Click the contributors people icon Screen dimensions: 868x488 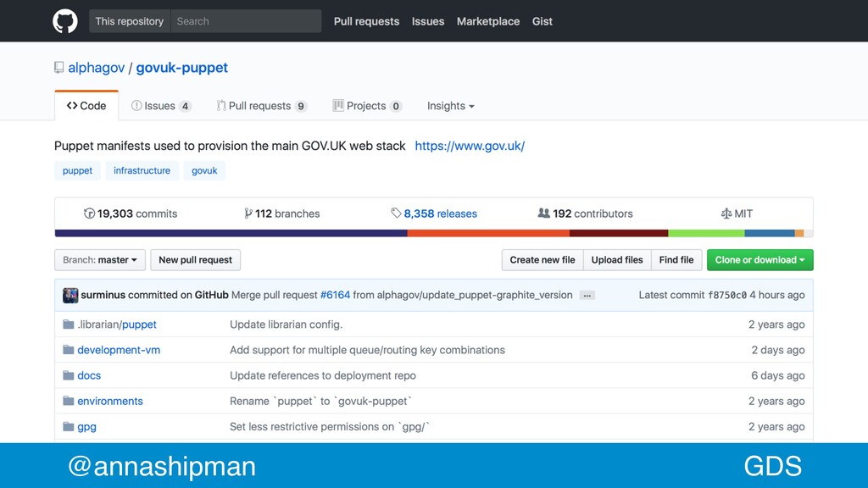point(543,213)
